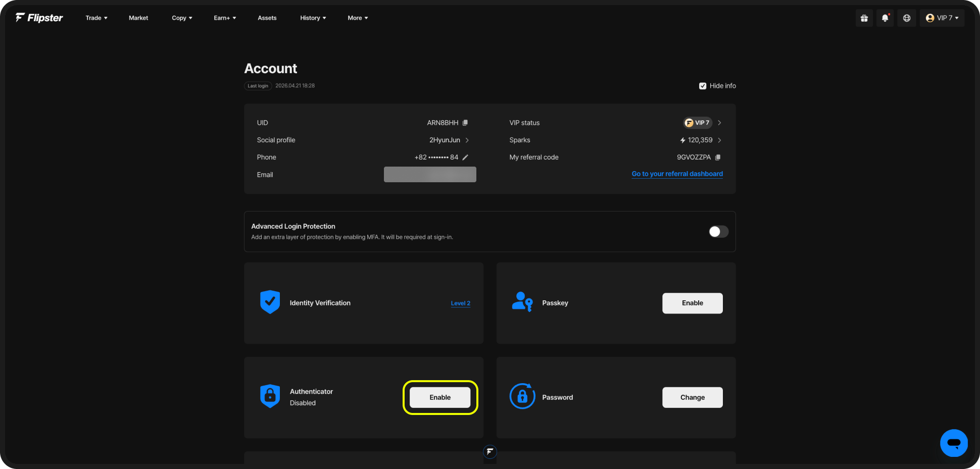Click the Account heading

pos(271,69)
